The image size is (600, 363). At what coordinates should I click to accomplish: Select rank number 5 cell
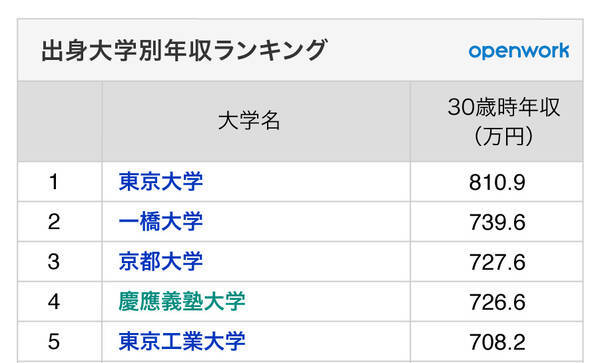54,342
